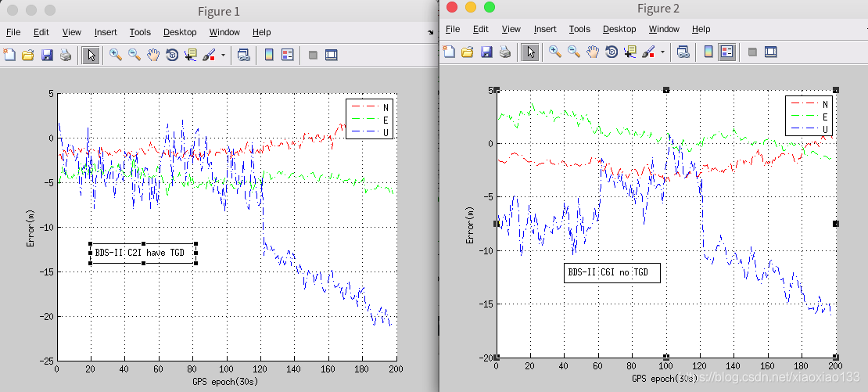This screenshot has width=868, height=392.
Task: Open Desktop menu in Figure 2
Action: [x=619, y=29]
